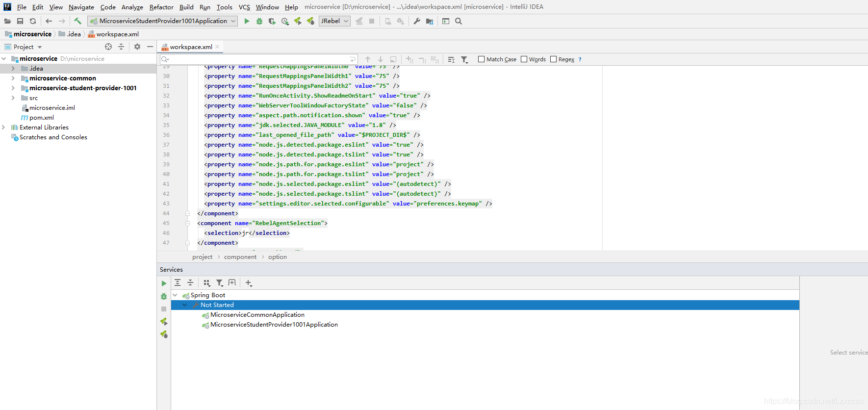Expand External Libraries

point(3,128)
